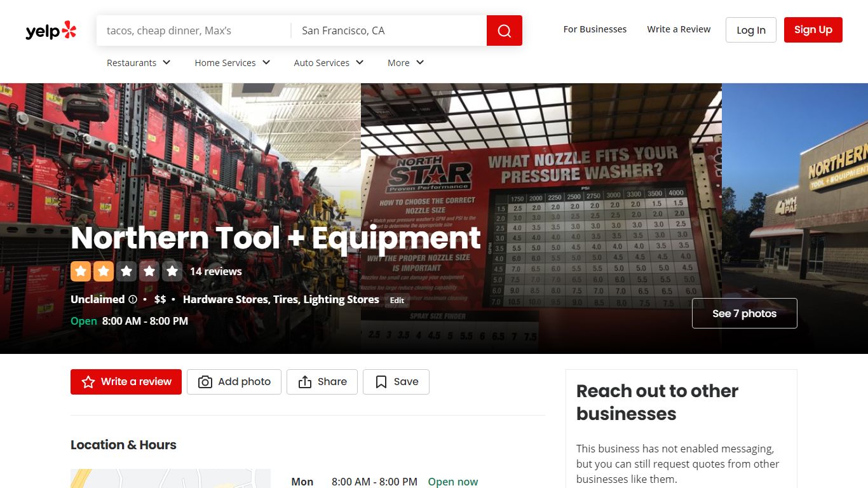The image size is (868, 488).
Task: Expand the Restaurants dropdown
Action: (x=139, y=62)
